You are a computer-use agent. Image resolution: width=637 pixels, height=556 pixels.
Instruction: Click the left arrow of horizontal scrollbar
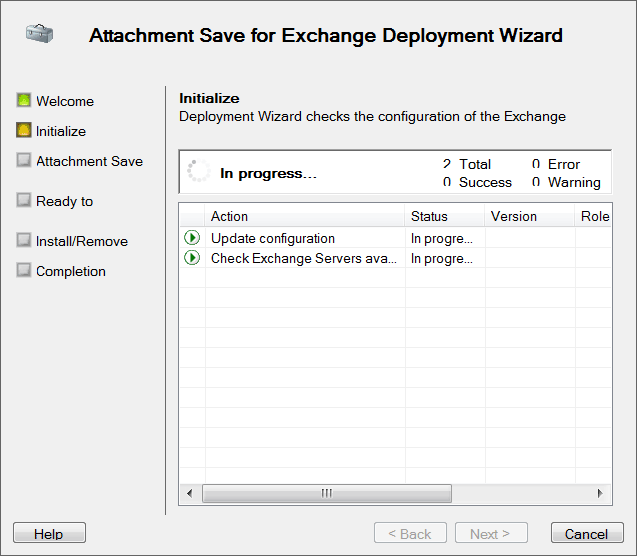(190, 493)
